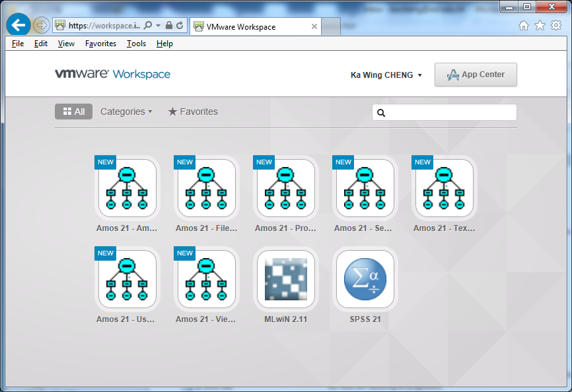This screenshot has width=572, height=392.
Task: Go to browser Home page icon
Action: click(524, 26)
